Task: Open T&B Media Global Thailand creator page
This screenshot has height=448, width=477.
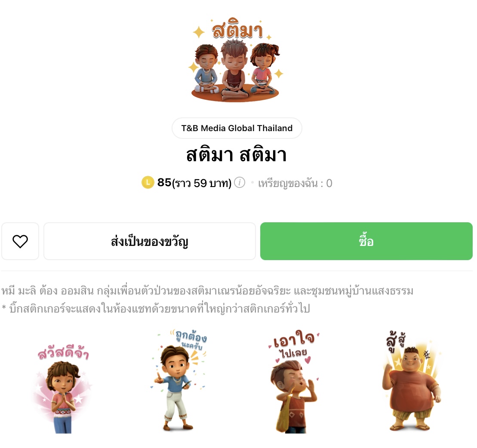Action: pos(237,128)
